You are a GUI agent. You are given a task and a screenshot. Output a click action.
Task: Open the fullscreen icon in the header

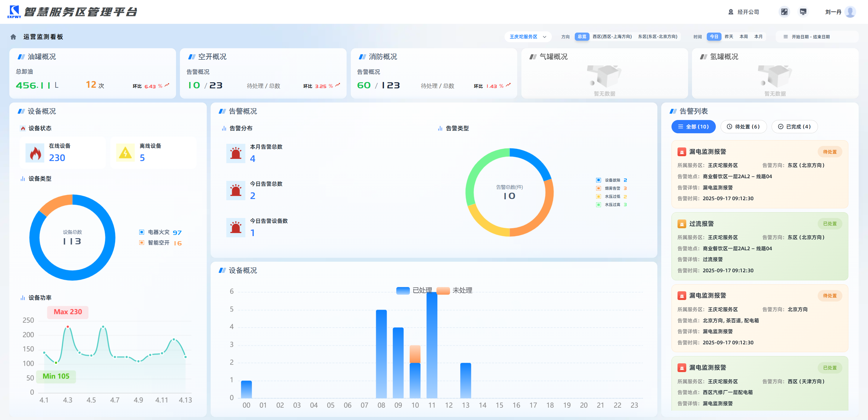[784, 12]
